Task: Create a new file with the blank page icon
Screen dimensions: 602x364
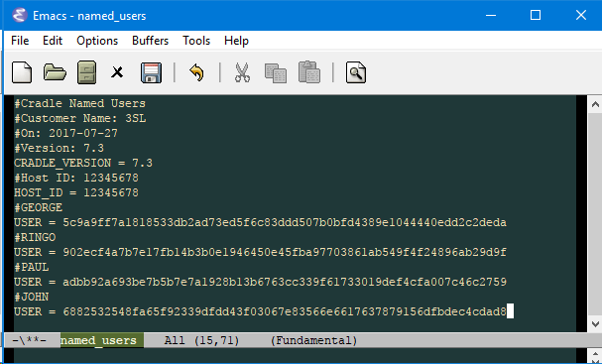Action: tap(22, 72)
